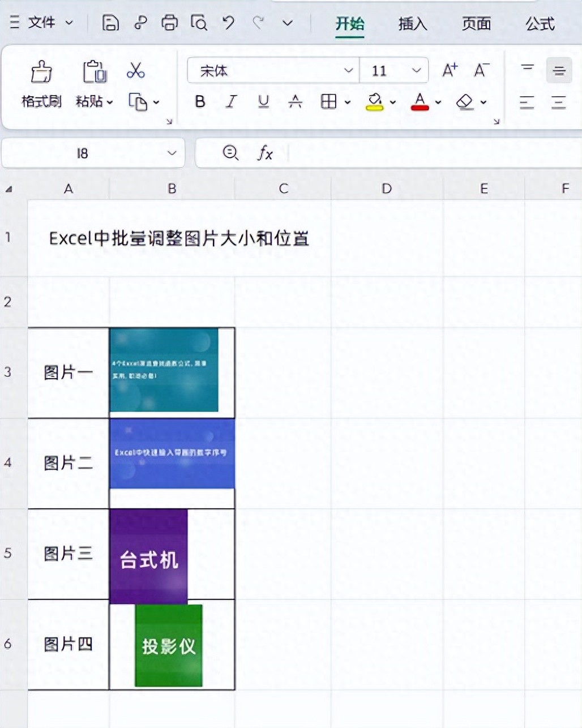Screen dimensions: 582x728
Task: Open Print Preview icon
Action: pyautogui.click(x=199, y=23)
